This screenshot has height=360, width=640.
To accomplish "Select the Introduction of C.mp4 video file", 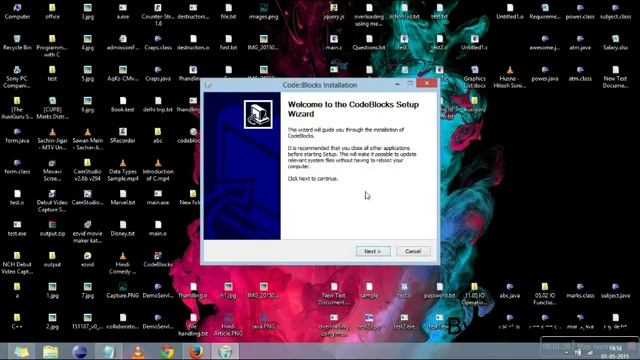I will pos(158,170).
